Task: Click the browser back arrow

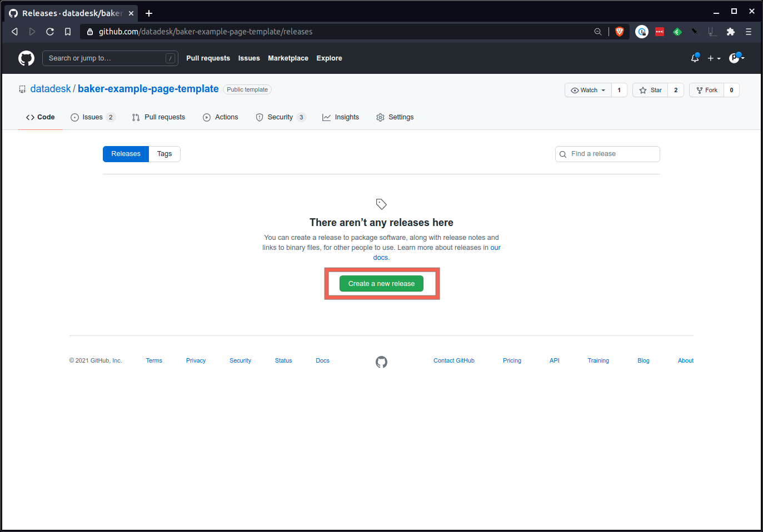Action: (x=14, y=32)
